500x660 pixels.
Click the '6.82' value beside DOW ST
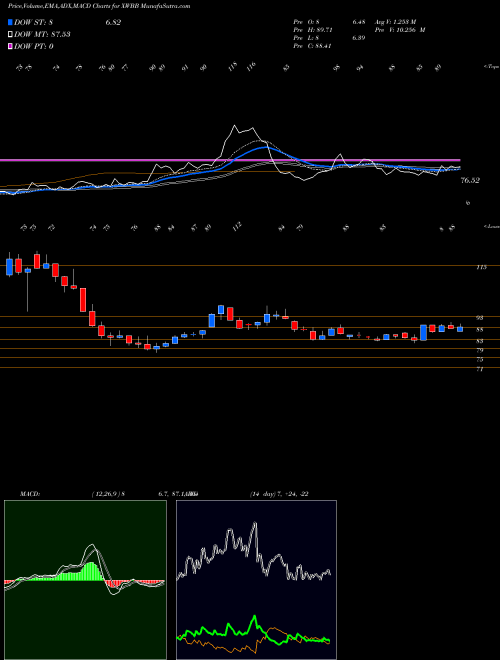tap(113, 23)
